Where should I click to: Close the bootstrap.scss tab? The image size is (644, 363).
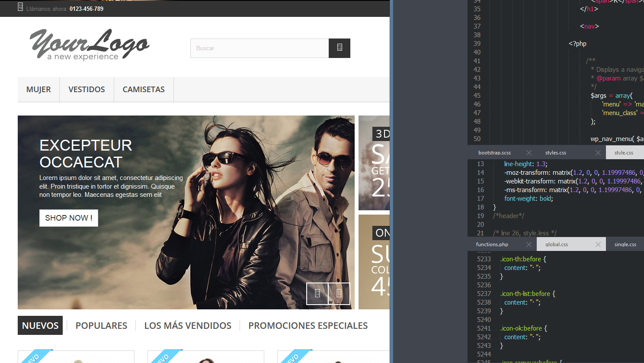529,153
